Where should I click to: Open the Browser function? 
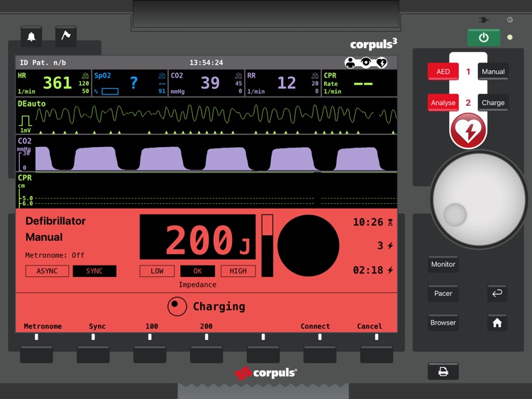click(x=443, y=322)
